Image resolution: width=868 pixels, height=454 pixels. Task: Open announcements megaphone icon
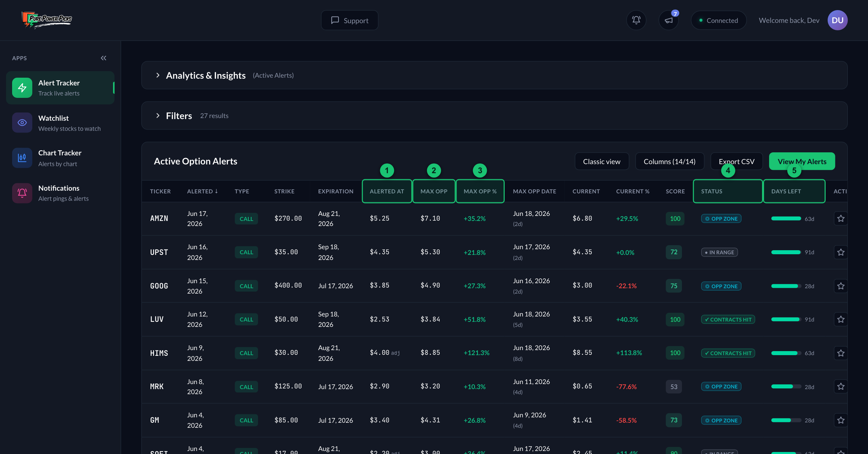tap(668, 20)
